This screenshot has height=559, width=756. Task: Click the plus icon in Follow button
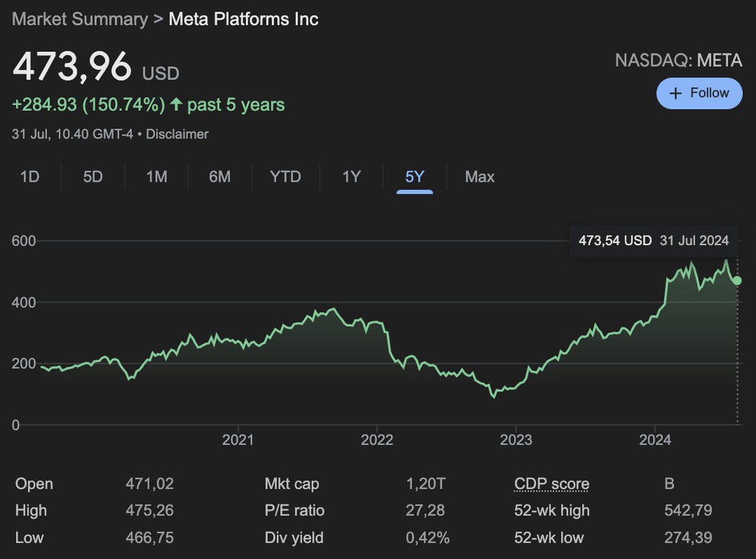pos(675,93)
